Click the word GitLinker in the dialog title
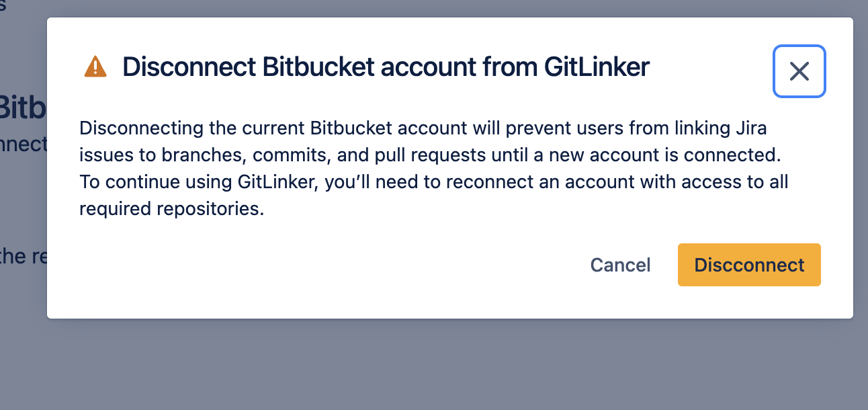Viewport: 868px width, 410px height. point(597,67)
